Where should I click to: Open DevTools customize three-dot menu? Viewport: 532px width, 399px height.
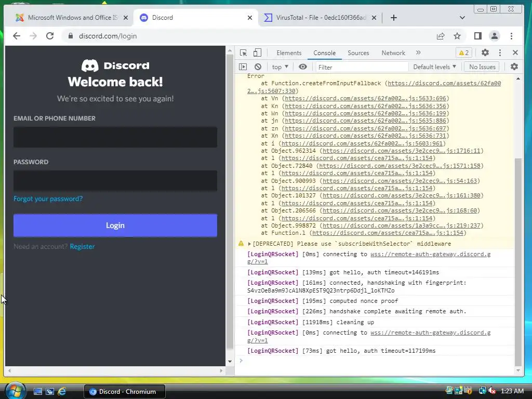coord(500,52)
